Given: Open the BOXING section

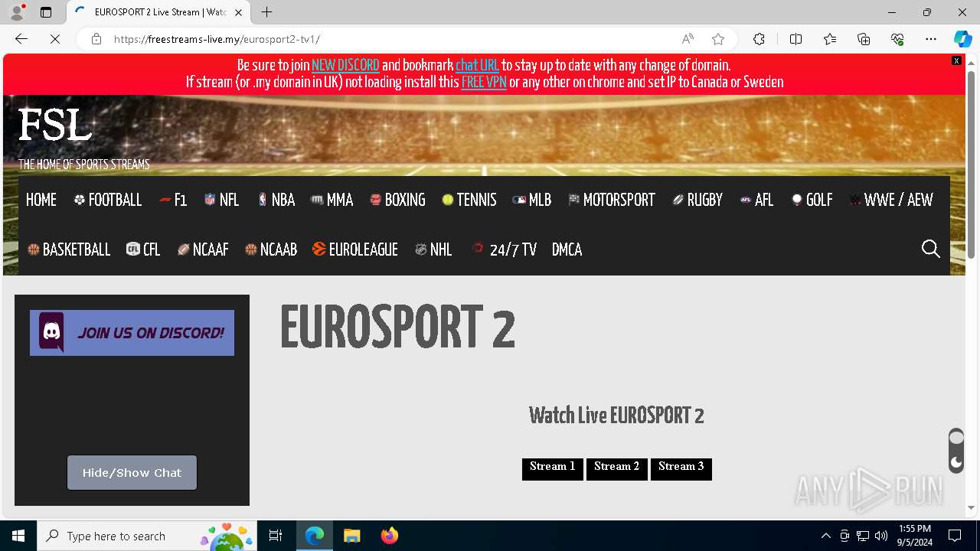Looking at the screenshot, I should [x=397, y=201].
